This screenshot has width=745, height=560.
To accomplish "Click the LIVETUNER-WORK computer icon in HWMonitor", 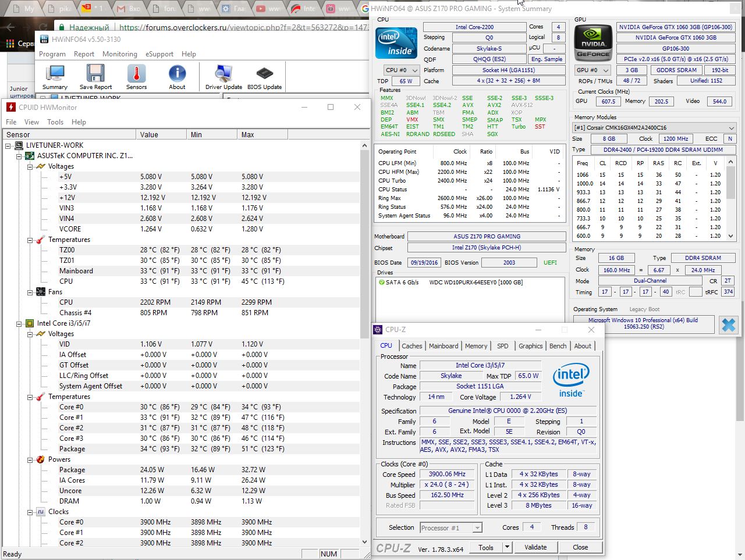I will (x=19, y=145).
